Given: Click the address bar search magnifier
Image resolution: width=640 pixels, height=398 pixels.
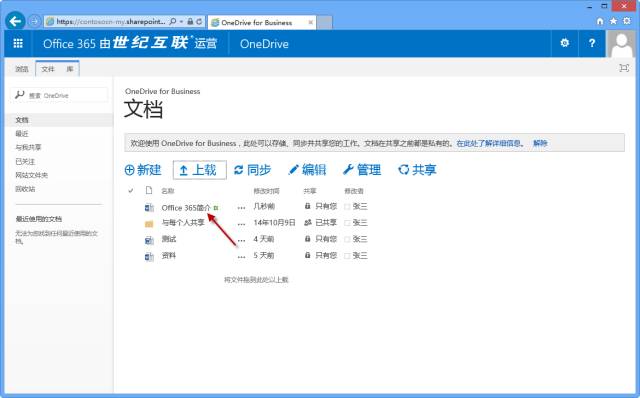Looking at the screenshot, I should (x=173, y=21).
